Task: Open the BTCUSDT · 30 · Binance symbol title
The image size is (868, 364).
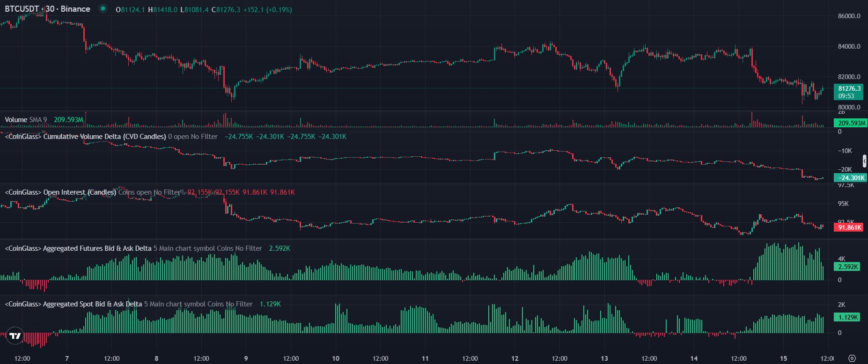Action: point(47,9)
